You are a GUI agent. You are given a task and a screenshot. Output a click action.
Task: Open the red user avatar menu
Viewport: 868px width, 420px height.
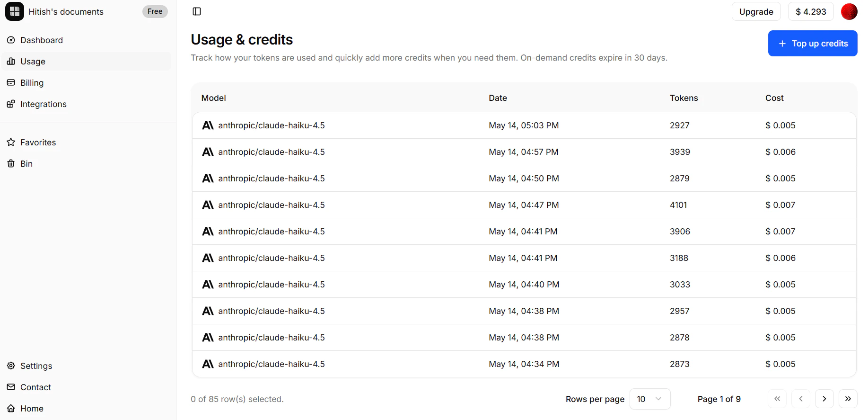click(x=849, y=11)
